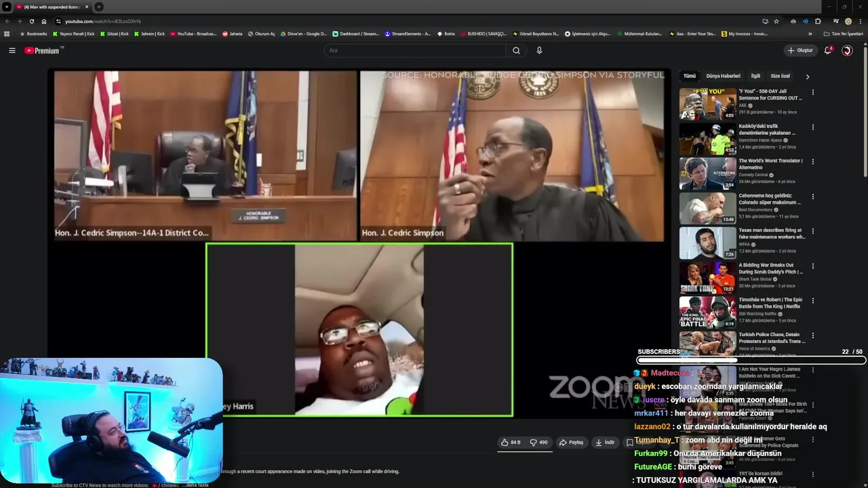This screenshot has width=868, height=488.
Task: Open 'F*** You' 558-DAY Jail thumbnail
Action: pos(707,104)
